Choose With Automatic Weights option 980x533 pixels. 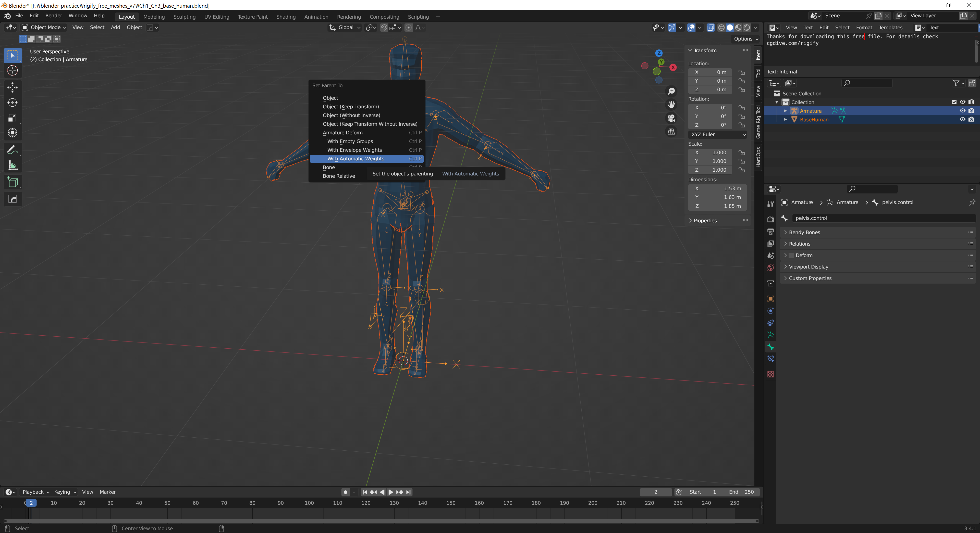click(355, 159)
